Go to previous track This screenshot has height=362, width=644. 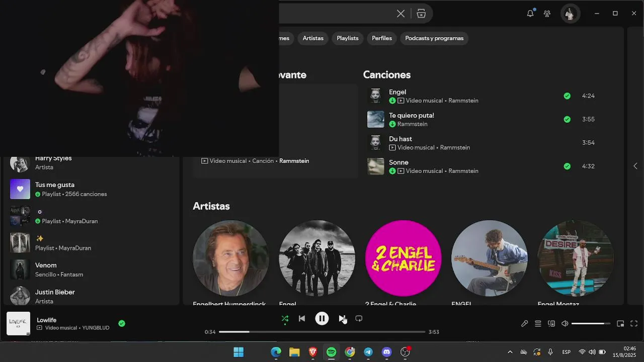(x=302, y=319)
